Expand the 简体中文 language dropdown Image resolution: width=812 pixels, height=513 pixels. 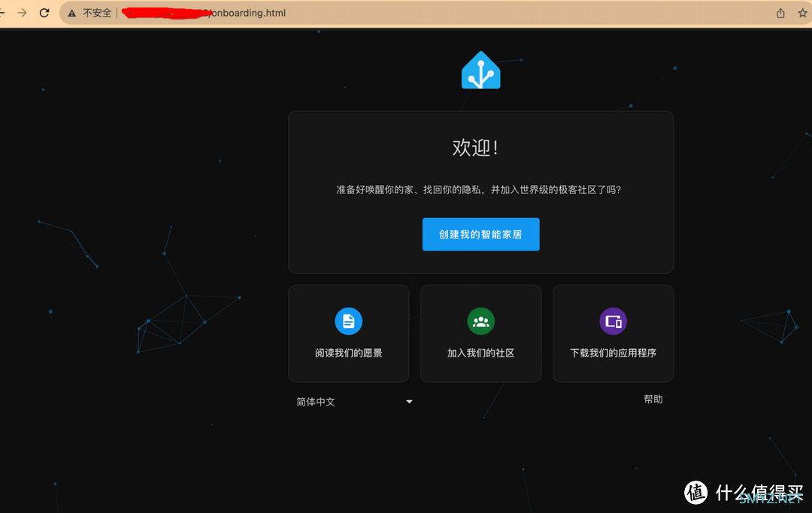tap(354, 402)
